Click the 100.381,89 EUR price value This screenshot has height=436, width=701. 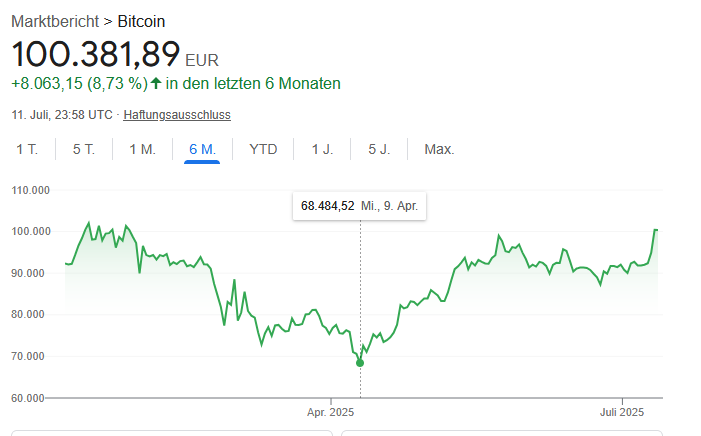tap(115, 55)
